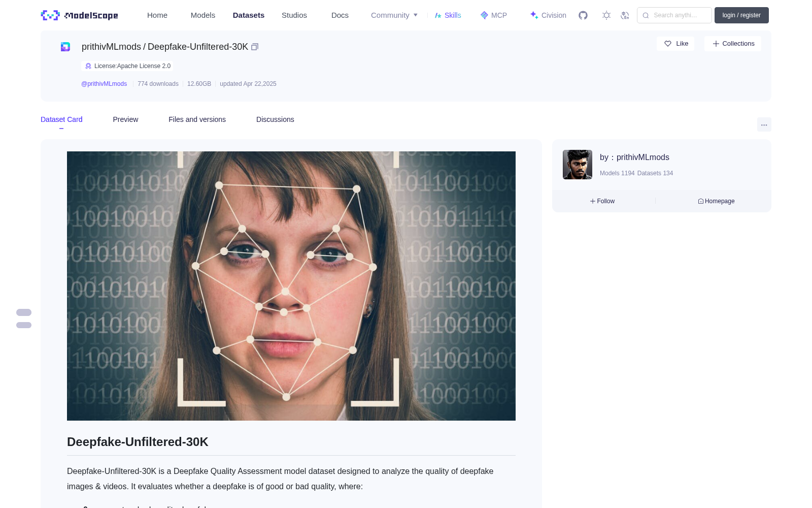Follow prithivMLmods
This screenshot has height=508, width=812.
point(602,201)
